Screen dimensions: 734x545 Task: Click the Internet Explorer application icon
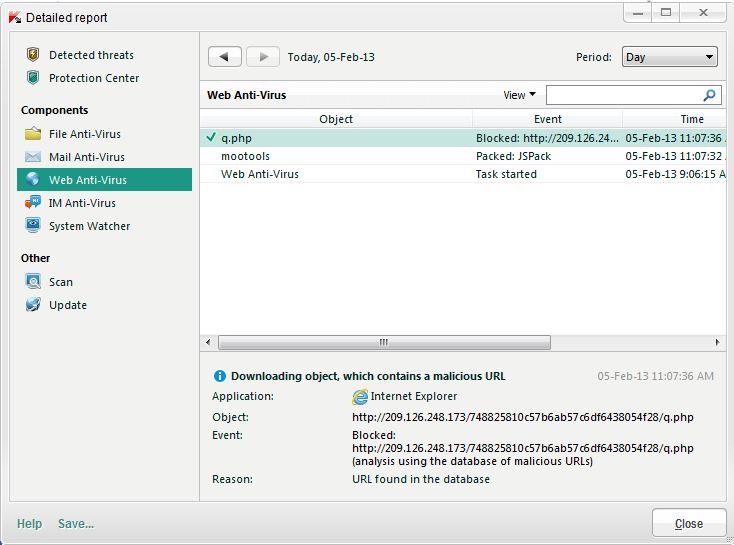point(360,397)
